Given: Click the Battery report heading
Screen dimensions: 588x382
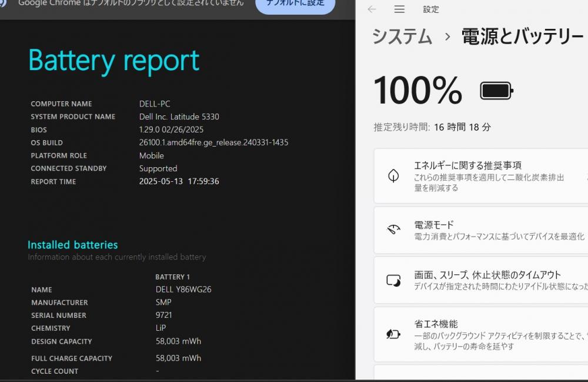Looking at the screenshot, I should pos(114,61).
